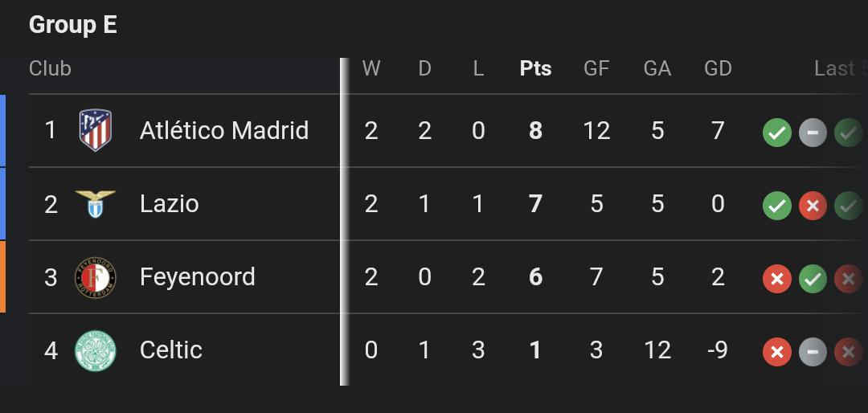Open Lazio's red loss result icon

pos(813,206)
